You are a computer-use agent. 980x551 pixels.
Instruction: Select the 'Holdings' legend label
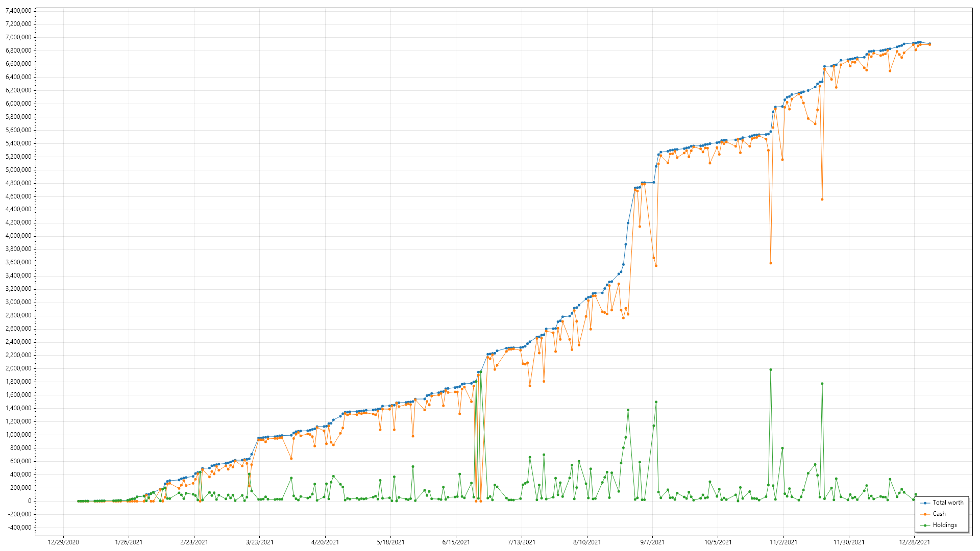pyautogui.click(x=944, y=525)
